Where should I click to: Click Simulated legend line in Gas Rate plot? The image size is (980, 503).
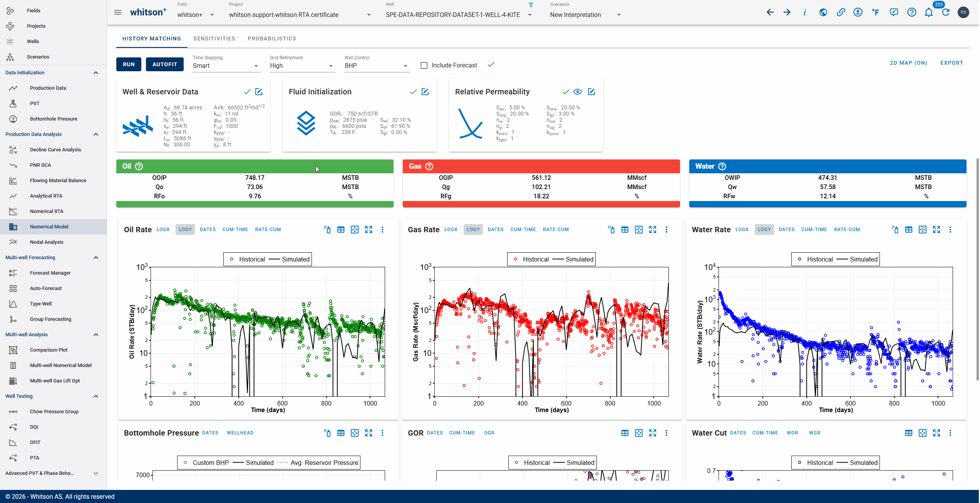point(558,259)
